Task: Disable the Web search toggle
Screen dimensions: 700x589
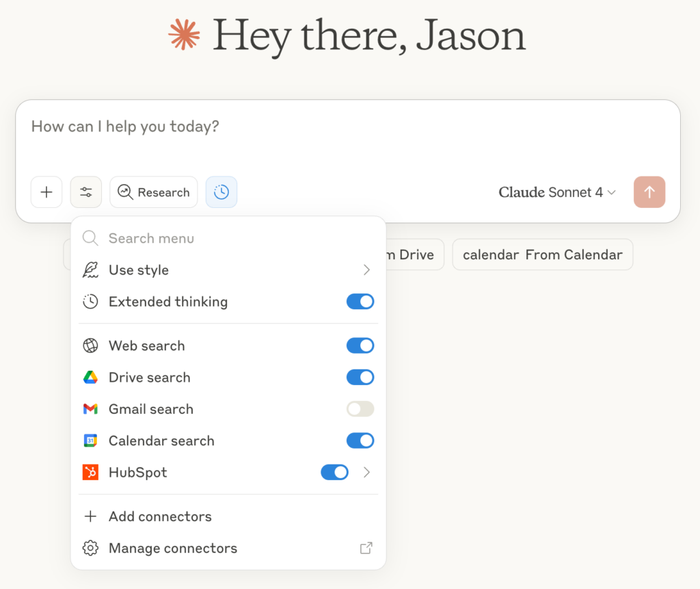Action: point(360,345)
